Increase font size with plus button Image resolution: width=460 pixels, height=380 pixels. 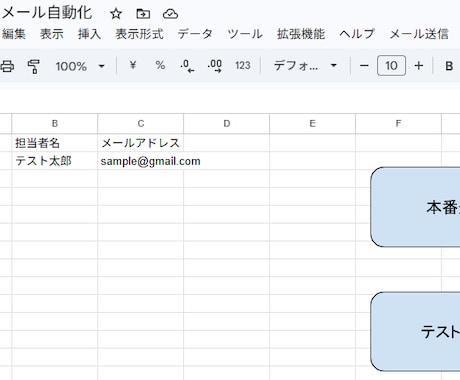pyautogui.click(x=419, y=66)
